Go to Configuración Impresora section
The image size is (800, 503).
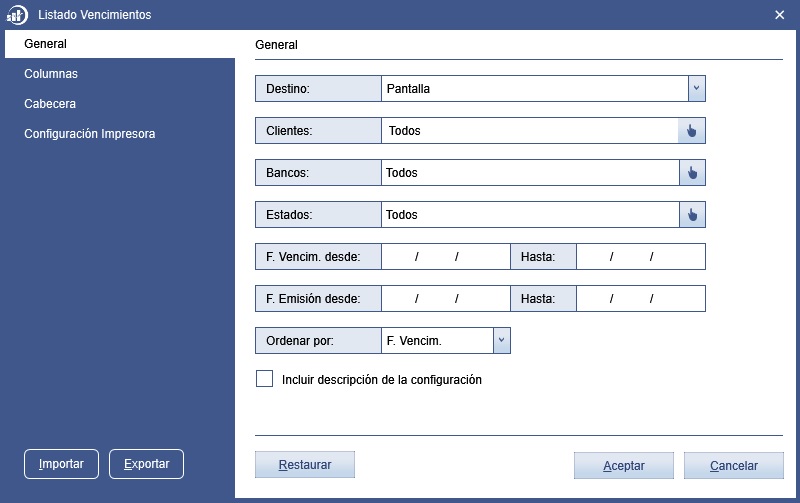click(x=90, y=134)
